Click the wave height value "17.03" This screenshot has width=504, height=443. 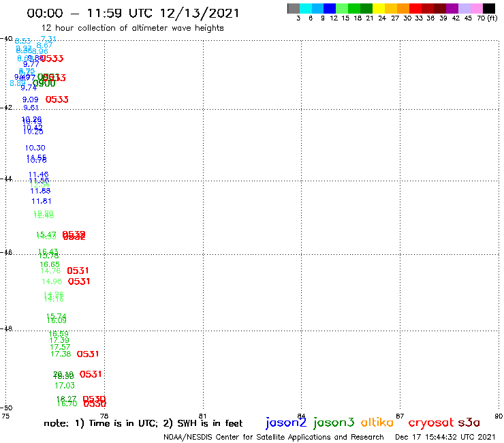click(65, 386)
